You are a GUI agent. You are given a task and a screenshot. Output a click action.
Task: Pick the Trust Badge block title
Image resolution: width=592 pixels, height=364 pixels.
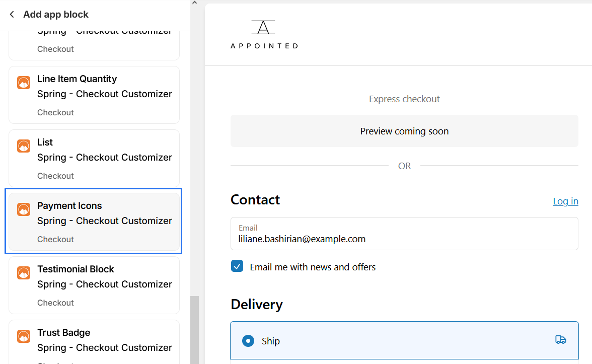pyautogui.click(x=63, y=333)
